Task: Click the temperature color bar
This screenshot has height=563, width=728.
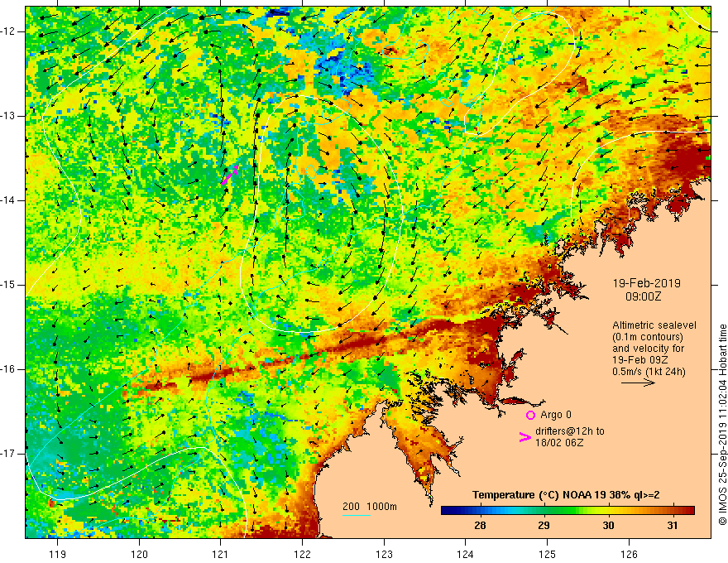Action: pyautogui.click(x=568, y=510)
